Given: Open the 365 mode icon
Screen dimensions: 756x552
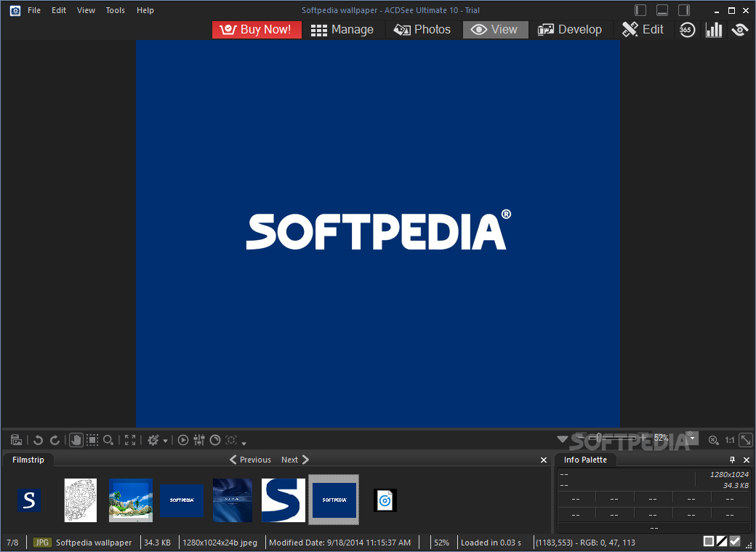Looking at the screenshot, I should pyautogui.click(x=687, y=30).
